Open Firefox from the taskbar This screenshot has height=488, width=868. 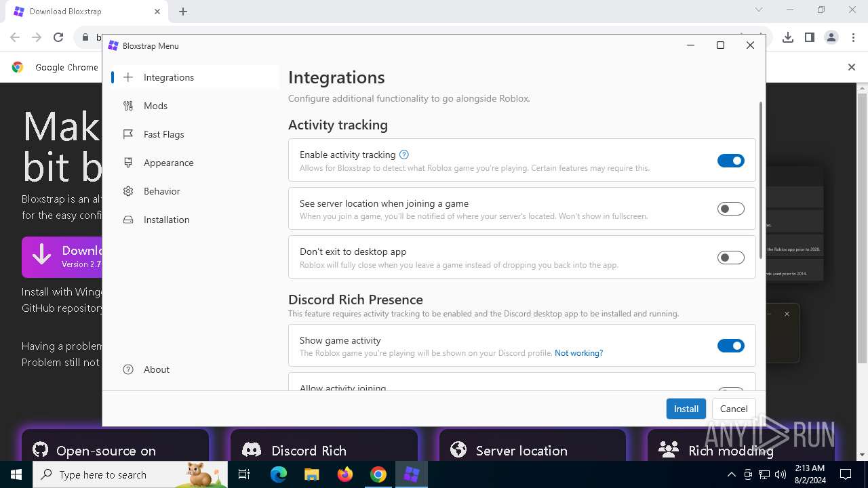pos(345,474)
